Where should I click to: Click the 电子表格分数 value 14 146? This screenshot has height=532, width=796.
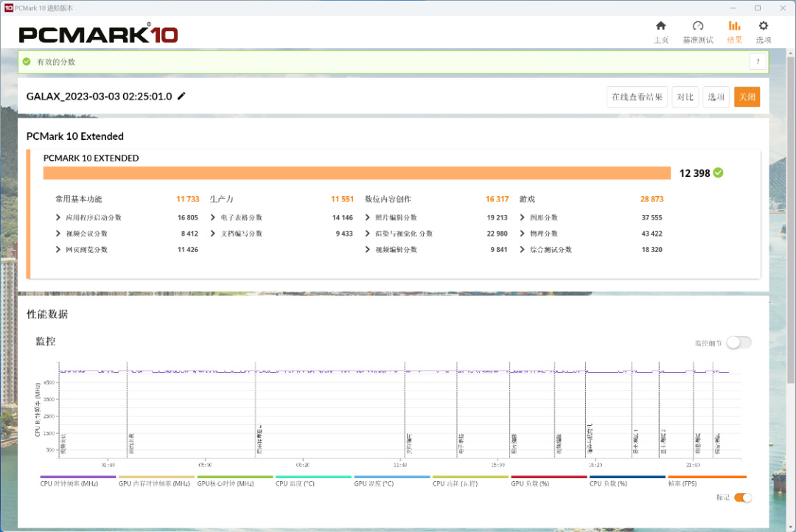(342, 217)
